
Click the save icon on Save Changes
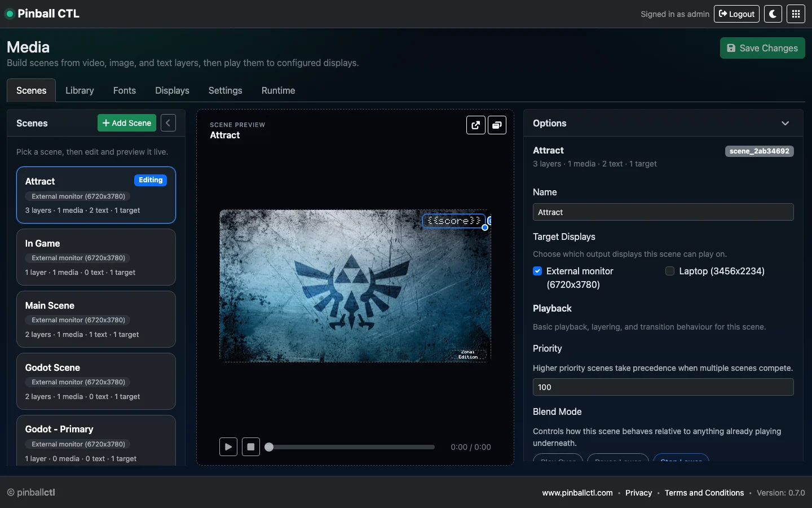point(732,48)
